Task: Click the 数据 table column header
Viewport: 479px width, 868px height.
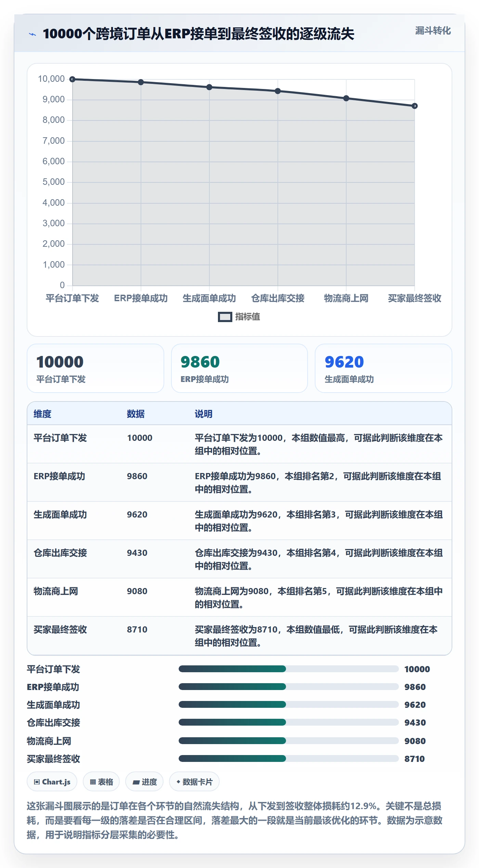Action: (x=136, y=414)
